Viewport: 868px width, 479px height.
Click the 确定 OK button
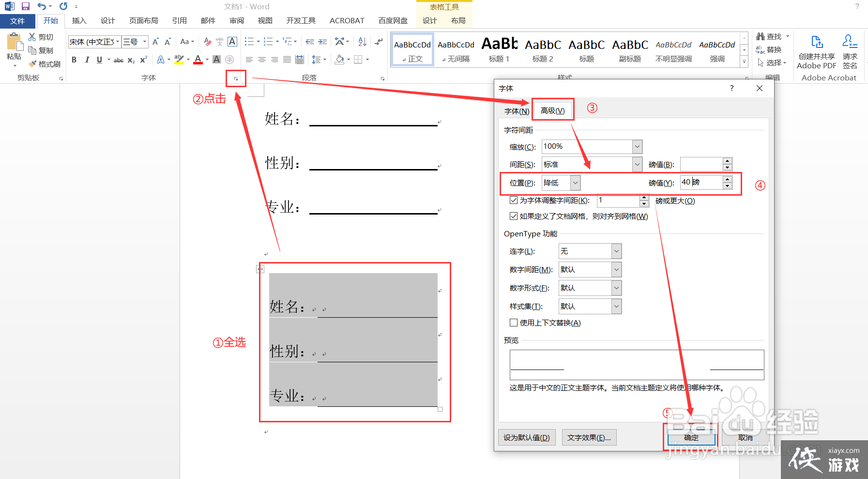tap(691, 438)
